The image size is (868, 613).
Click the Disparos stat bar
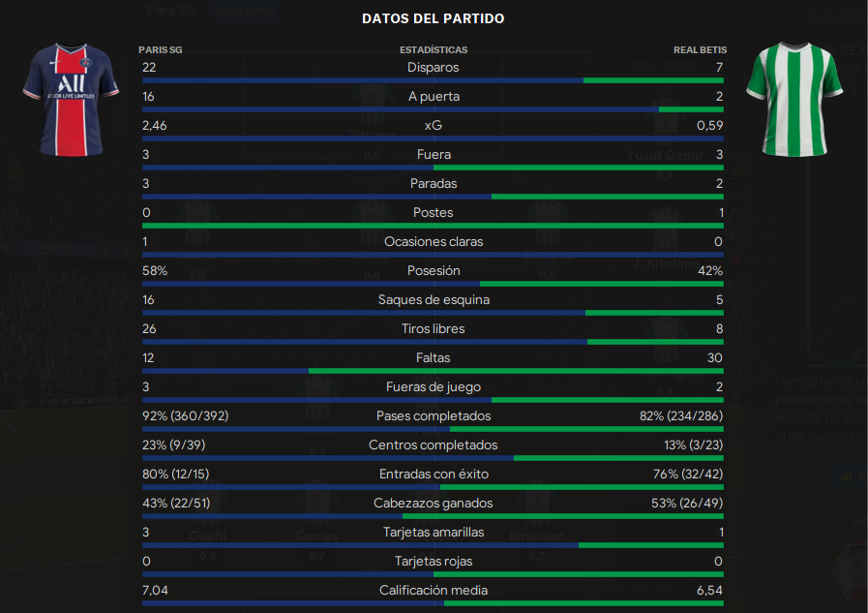[433, 80]
